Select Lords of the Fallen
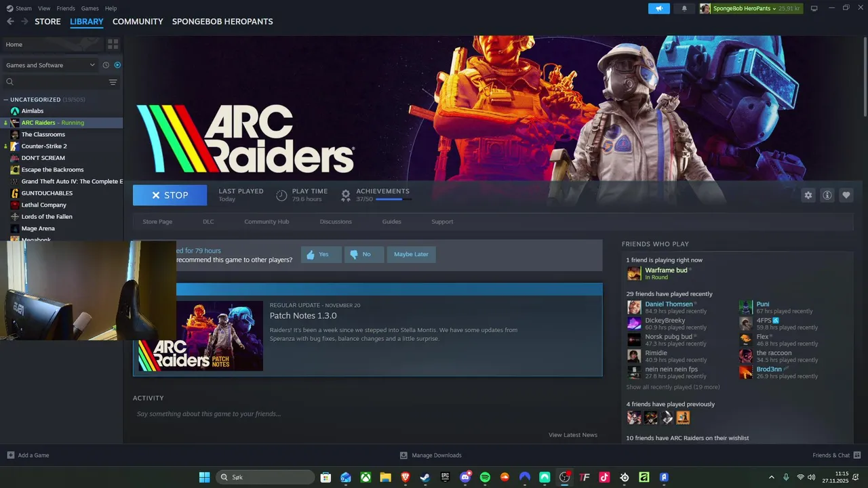The image size is (868, 488). pyautogui.click(x=47, y=216)
